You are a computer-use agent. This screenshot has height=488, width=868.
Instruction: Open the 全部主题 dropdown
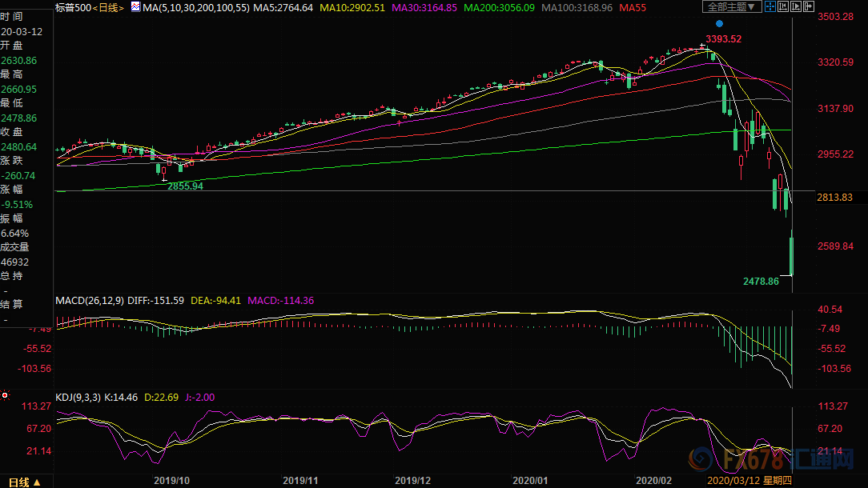click(731, 7)
